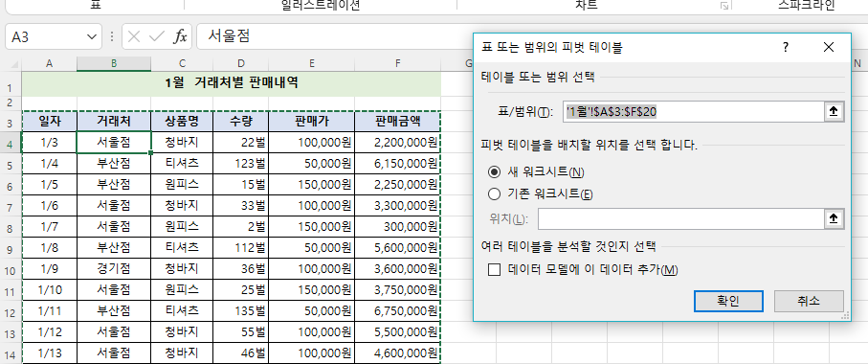The image size is (868, 364).
Task: Click the 일러스트레이션 ribbon group label
Action: pyautogui.click(x=321, y=5)
